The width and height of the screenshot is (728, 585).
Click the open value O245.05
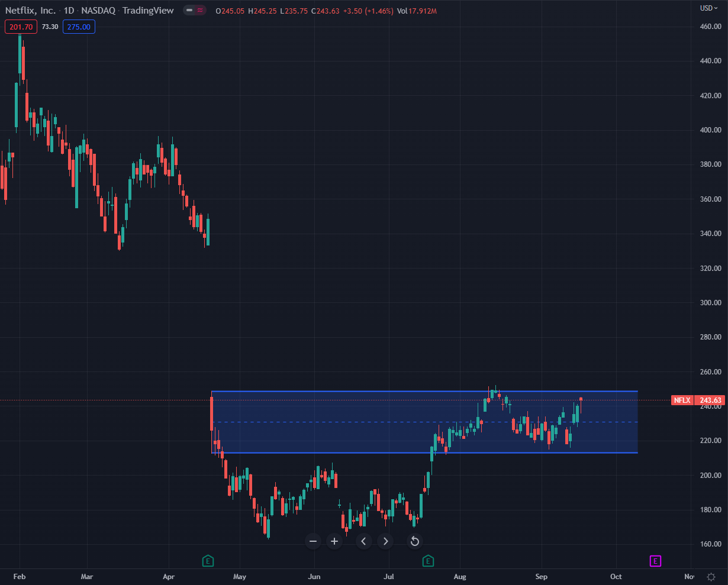(x=231, y=11)
